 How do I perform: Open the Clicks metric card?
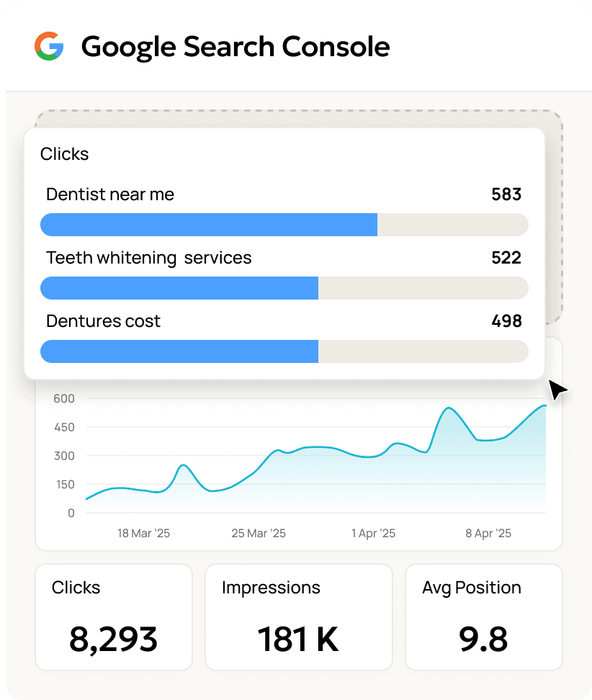[x=113, y=616]
